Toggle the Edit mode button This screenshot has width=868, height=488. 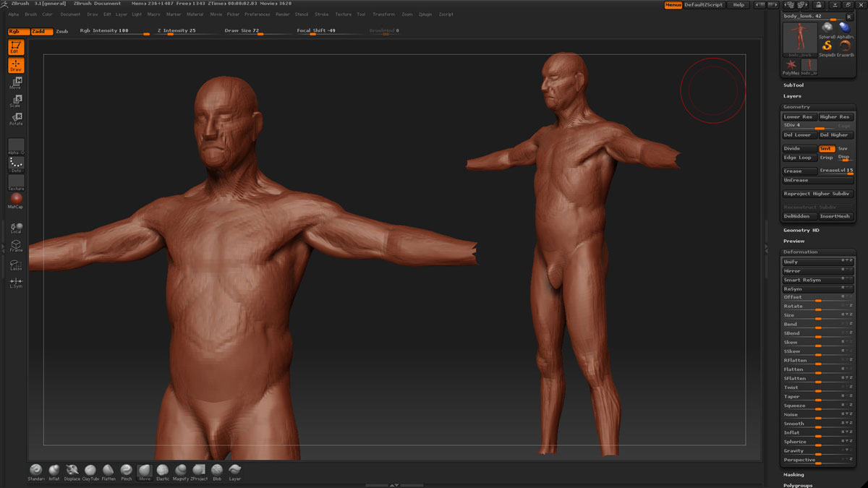(16, 47)
